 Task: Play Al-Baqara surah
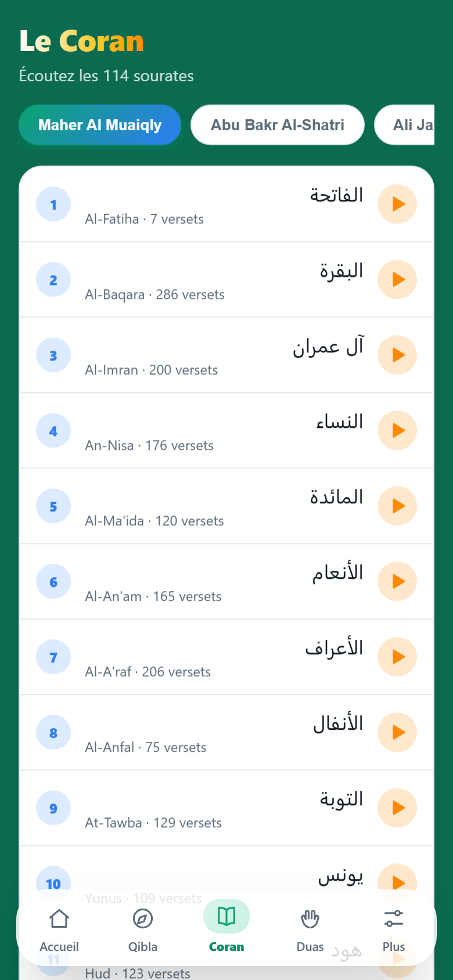(x=397, y=279)
